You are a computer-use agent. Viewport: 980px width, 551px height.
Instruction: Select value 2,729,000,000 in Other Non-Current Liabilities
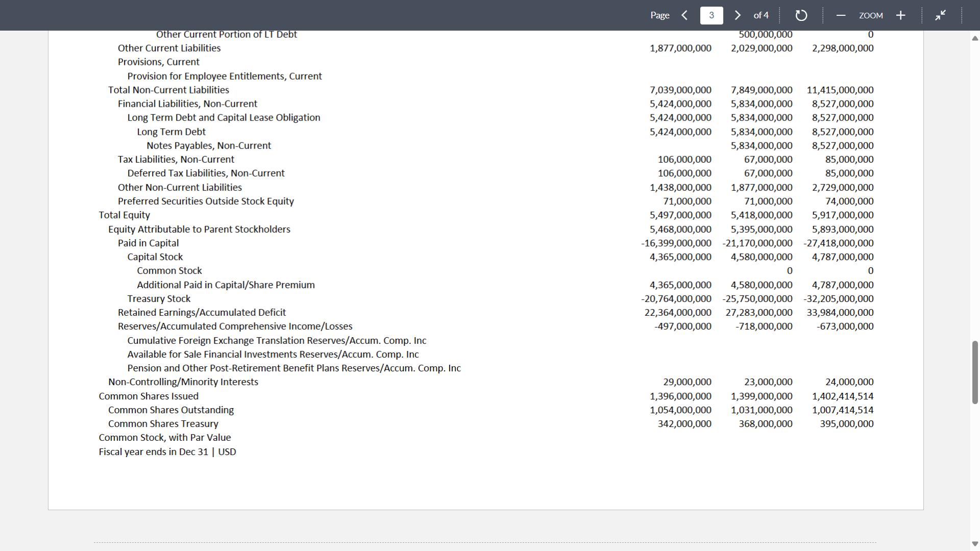(843, 187)
